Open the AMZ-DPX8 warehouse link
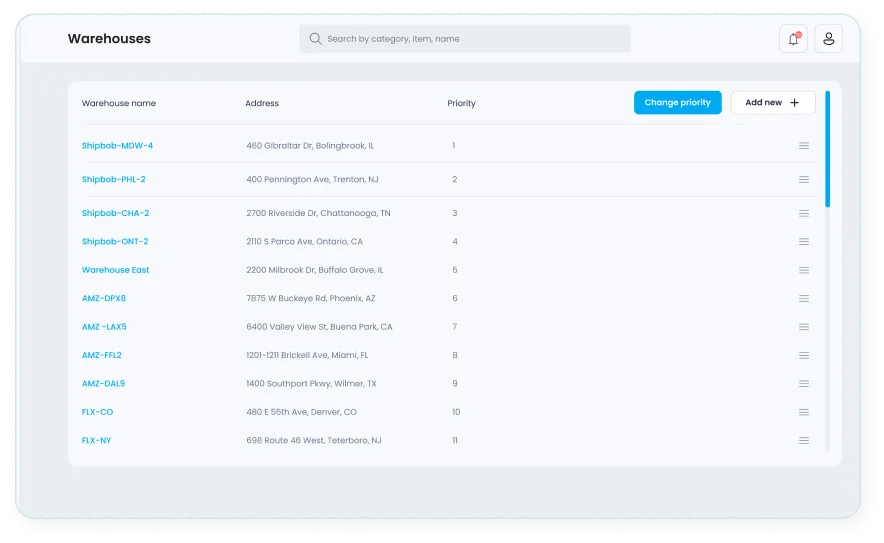Viewport: 884px width, 543px height. coord(104,298)
